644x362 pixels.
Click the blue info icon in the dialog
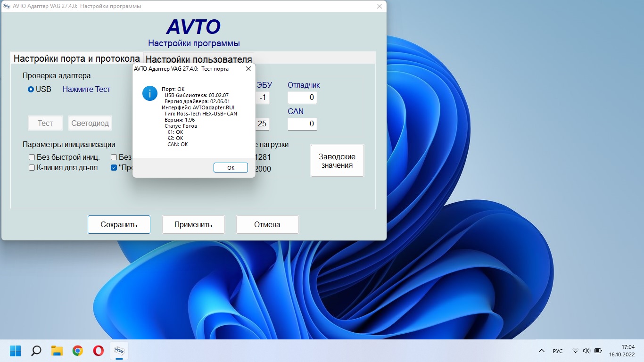click(150, 93)
